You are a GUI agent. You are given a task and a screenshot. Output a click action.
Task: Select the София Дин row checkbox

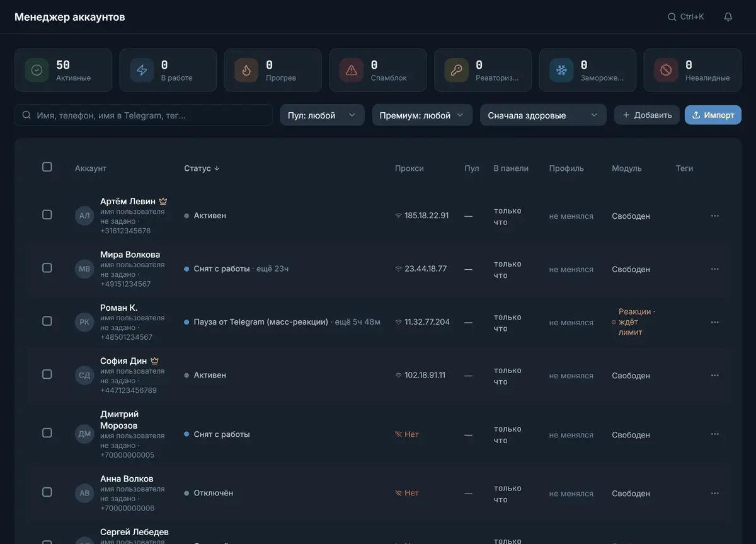pyautogui.click(x=47, y=374)
